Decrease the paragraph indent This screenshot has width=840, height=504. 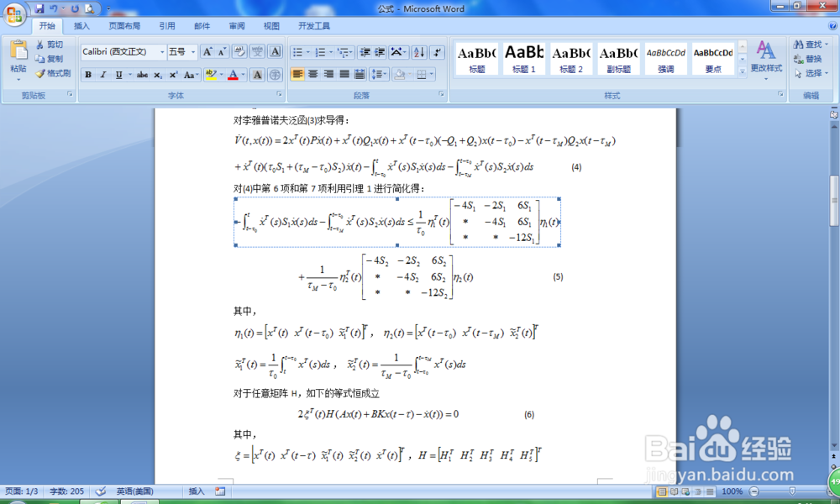pyautogui.click(x=365, y=52)
